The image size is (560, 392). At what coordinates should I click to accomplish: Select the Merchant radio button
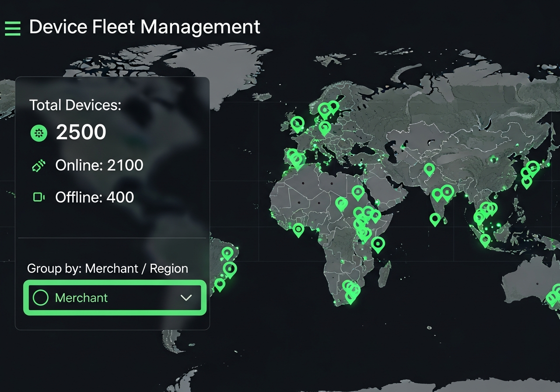point(41,297)
